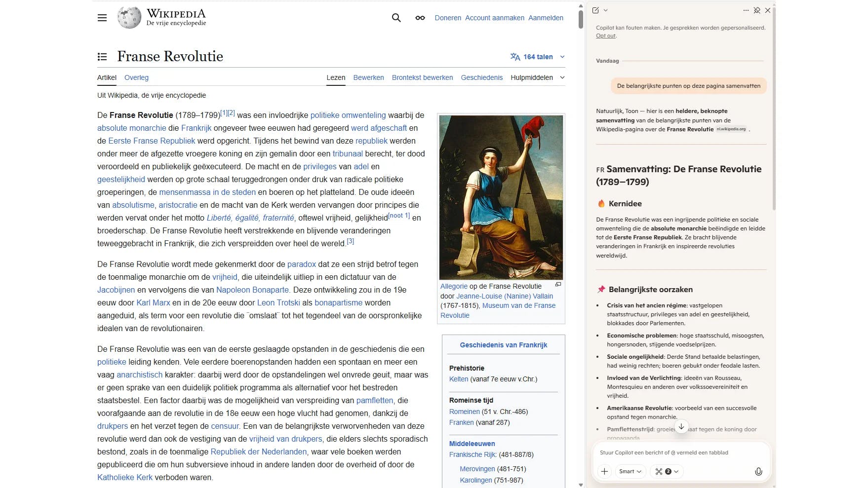Viewport: 868px width, 488px height.
Task: Click the Middeleeuwen heading link
Action: [472, 444]
